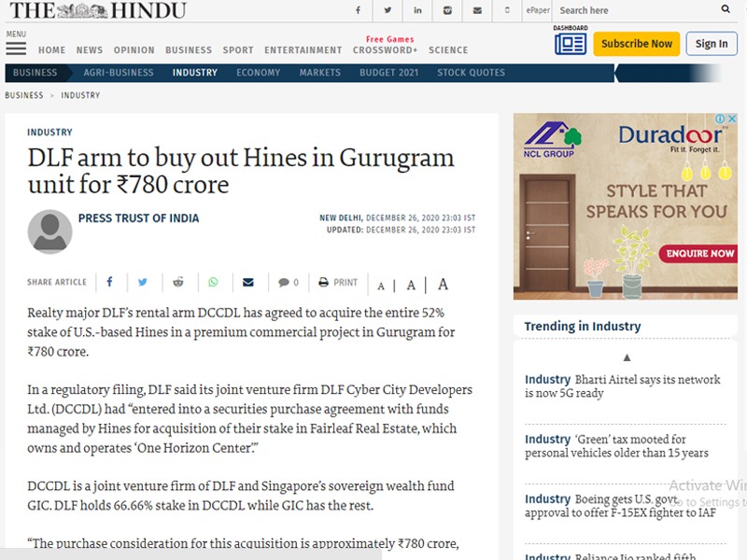Viewport: 747px width, 560px height.
Task: Select the Agri-Business sub-tab
Action: pos(119,73)
